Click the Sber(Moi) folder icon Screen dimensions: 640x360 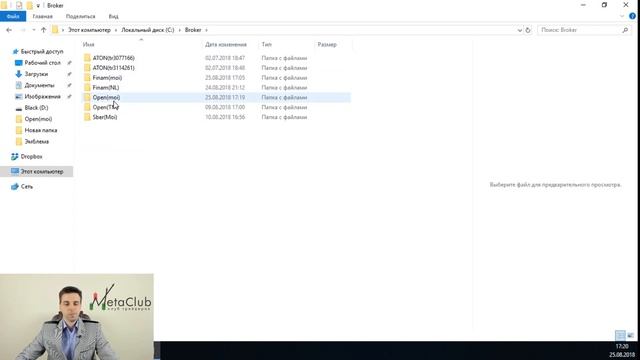click(x=87, y=117)
